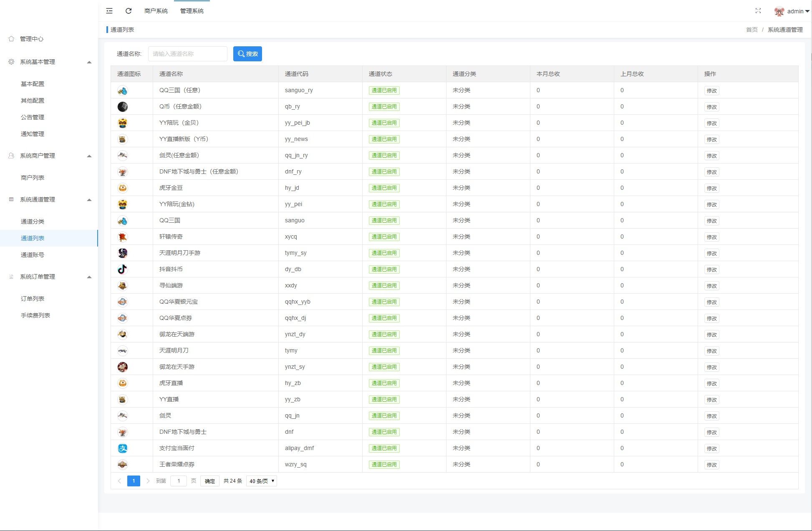This screenshot has width=812, height=531.
Task: Click the page refresh icon
Action: (129, 11)
